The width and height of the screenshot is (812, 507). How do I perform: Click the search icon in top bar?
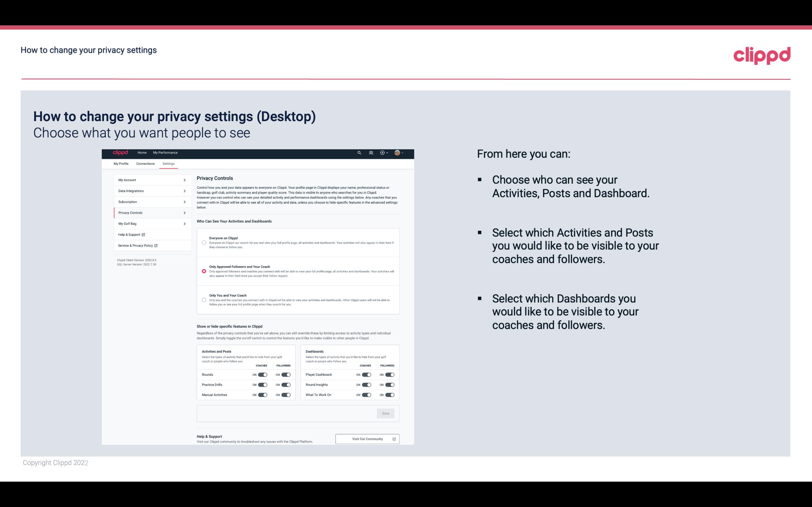pyautogui.click(x=359, y=153)
